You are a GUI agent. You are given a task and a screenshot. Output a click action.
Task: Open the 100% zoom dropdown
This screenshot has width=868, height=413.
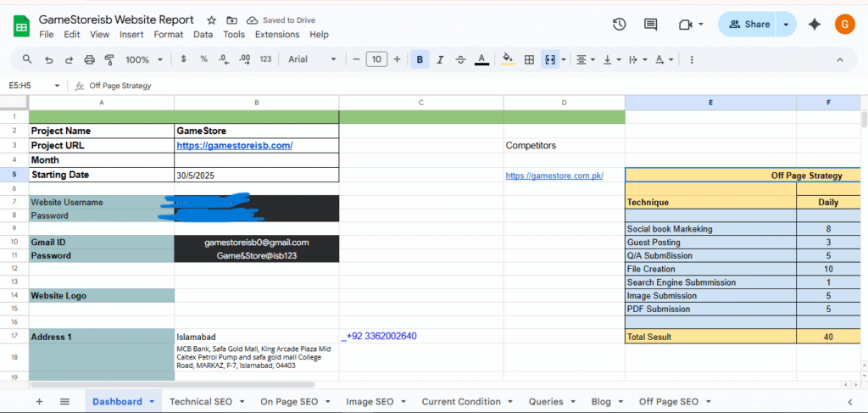pyautogui.click(x=142, y=59)
